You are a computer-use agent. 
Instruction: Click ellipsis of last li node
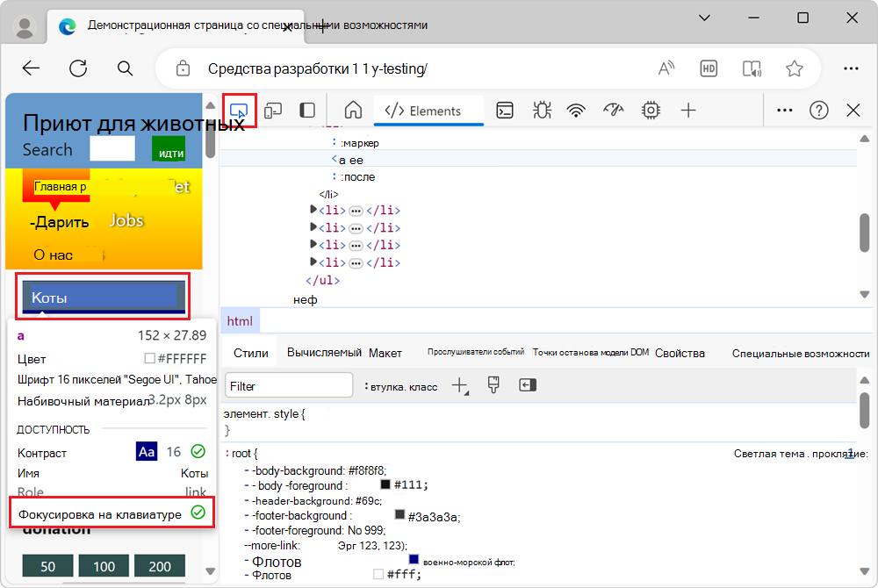point(356,263)
